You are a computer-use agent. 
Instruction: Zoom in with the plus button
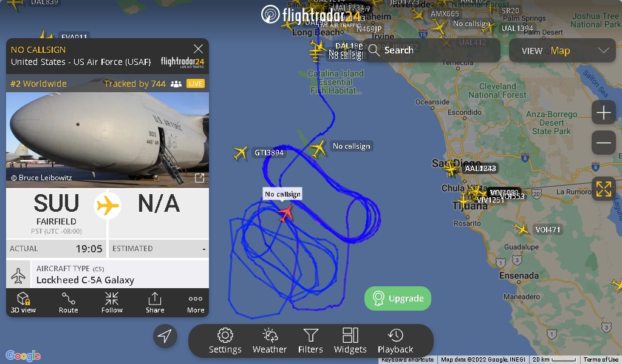(x=603, y=112)
